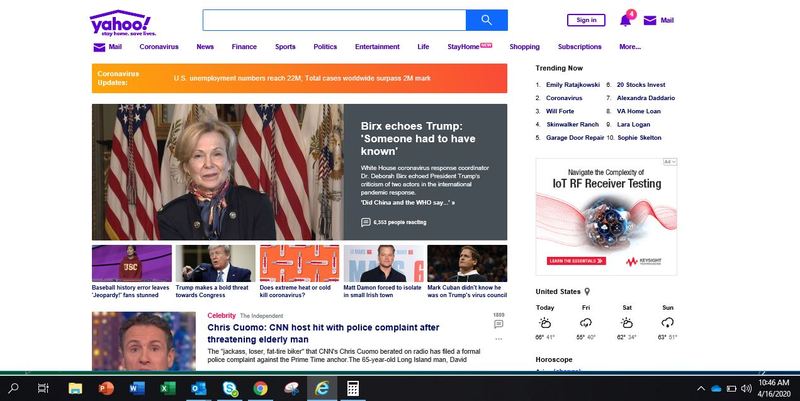Viewport: 800px width, 401px height.
Task: Launch Excel from the taskbar
Action: click(168, 387)
